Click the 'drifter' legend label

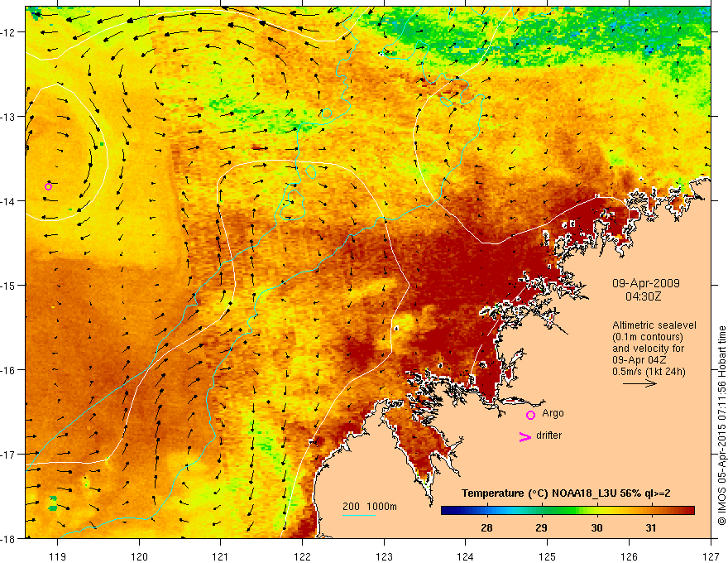tap(548, 435)
